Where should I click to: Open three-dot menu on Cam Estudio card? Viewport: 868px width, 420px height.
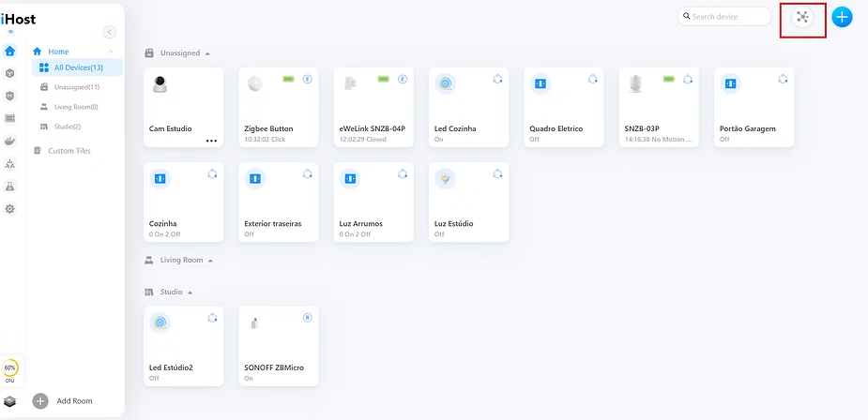click(x=211, y=141)
